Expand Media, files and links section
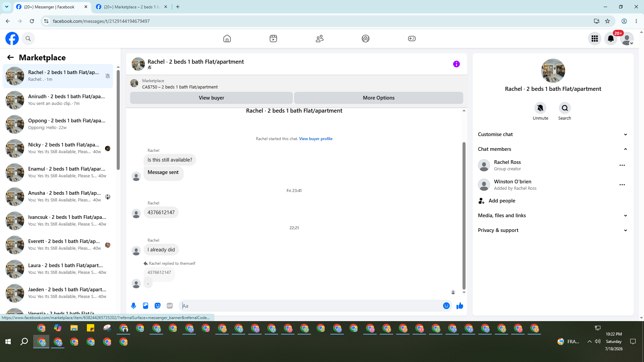Viewport: 644px width, 362px height. 553,216
